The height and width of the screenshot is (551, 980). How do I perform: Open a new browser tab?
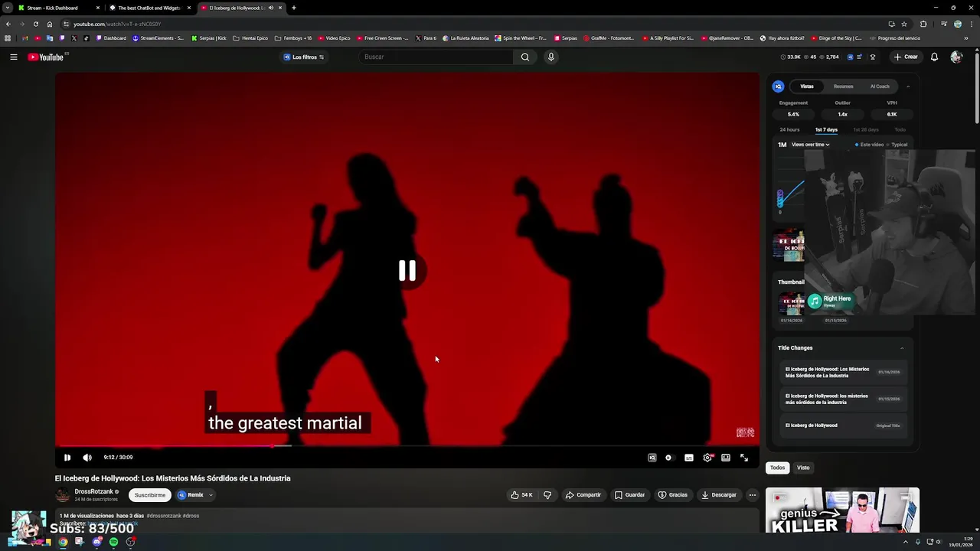(294, 8)
